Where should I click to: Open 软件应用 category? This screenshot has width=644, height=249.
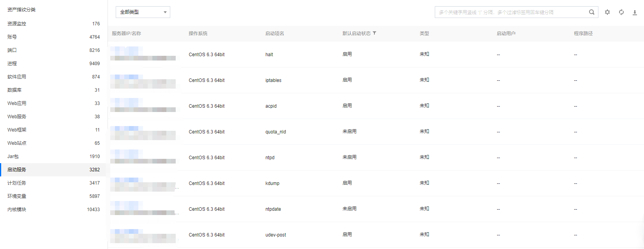[x=17, y=77]
